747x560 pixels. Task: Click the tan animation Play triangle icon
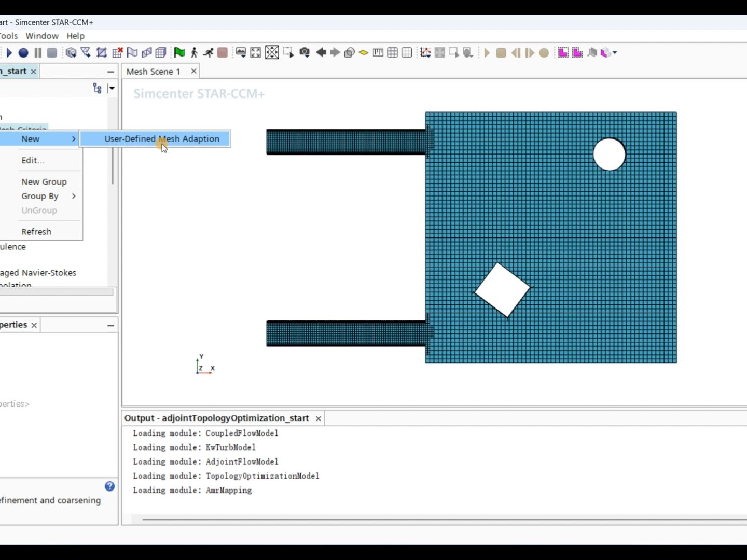tap(487, 52)
